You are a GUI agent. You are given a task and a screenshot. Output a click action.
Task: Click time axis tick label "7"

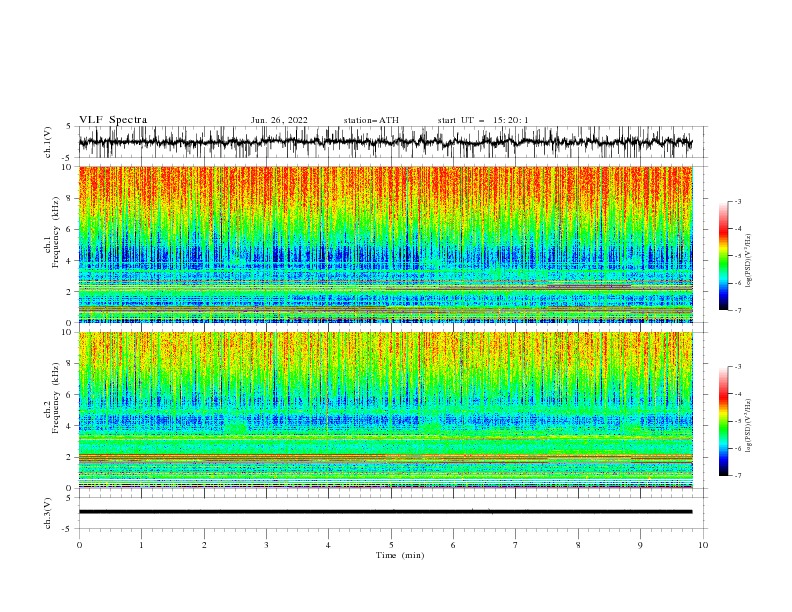point(516,545)
